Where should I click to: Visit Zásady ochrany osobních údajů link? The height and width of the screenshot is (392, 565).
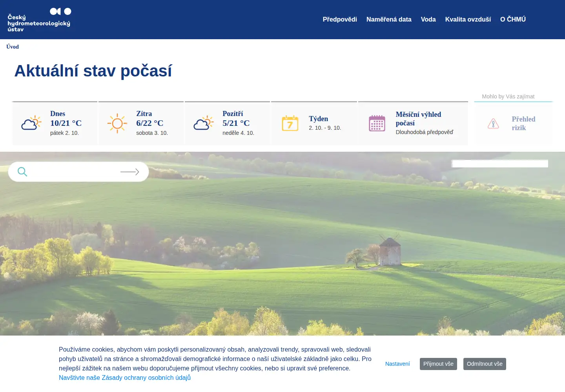[125, 377]
